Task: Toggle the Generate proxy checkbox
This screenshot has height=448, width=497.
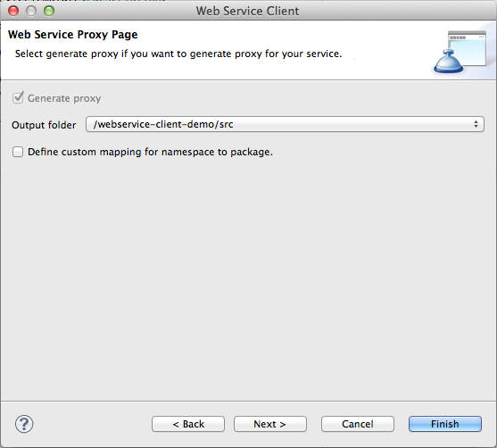Action: tap(18, 97)
